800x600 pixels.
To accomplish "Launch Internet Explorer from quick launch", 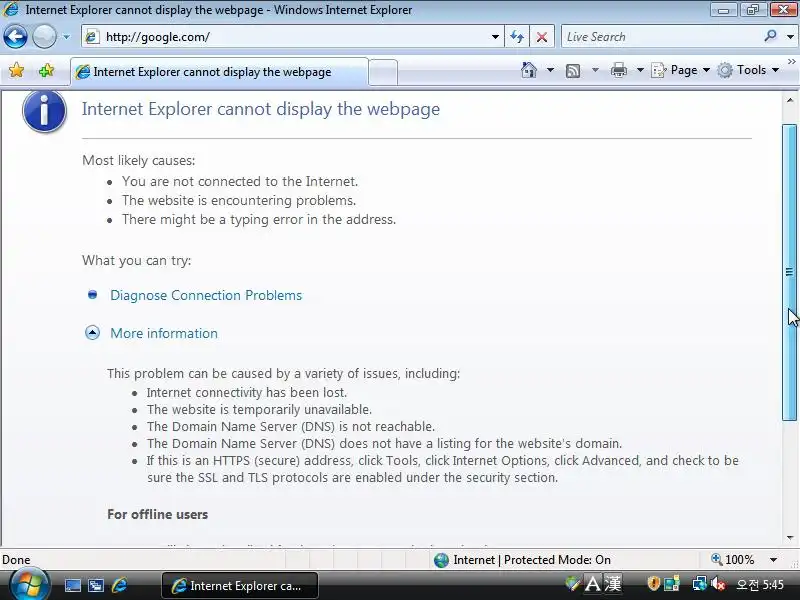I will click(x=119, y=585).
